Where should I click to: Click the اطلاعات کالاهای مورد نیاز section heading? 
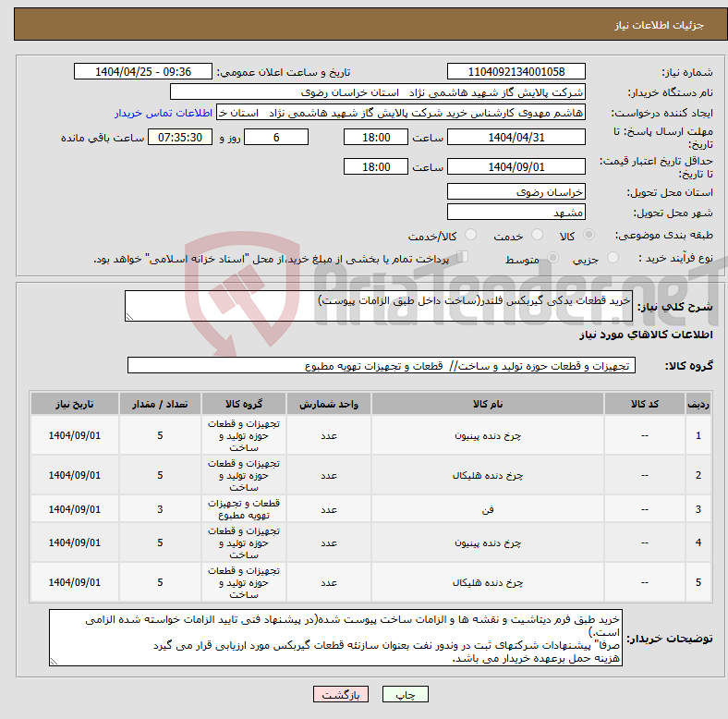(x=646, y=335)
